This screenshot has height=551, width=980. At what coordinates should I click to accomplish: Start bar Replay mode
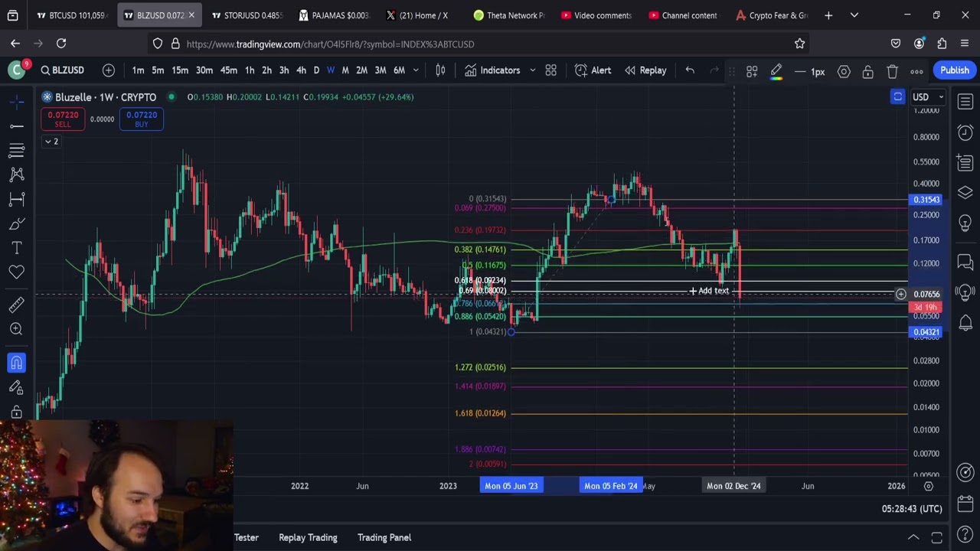[645, 70]
